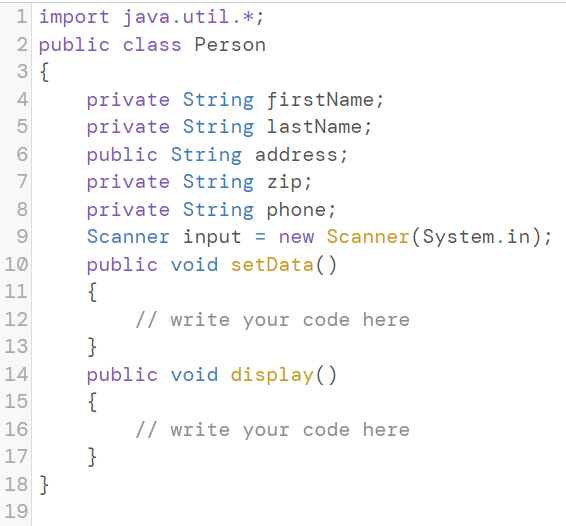The width and height of the screenshot is (566, 526).
Task: Click line number 1 in gutter
Action: coord(22,17)
